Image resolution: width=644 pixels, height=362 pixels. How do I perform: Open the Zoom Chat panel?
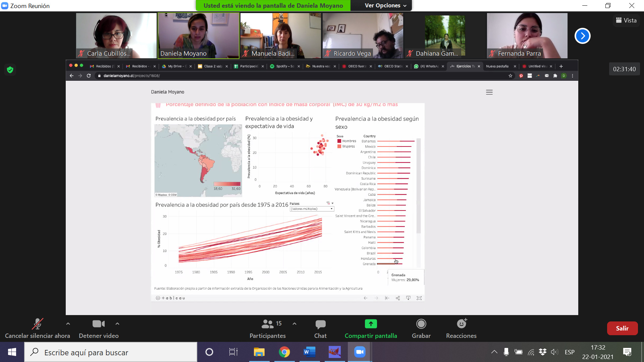click(x=320, y=328)
